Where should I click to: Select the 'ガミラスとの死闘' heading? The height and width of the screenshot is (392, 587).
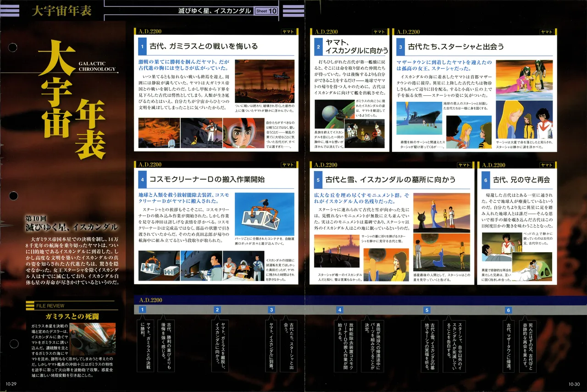[x=72, y=316]
